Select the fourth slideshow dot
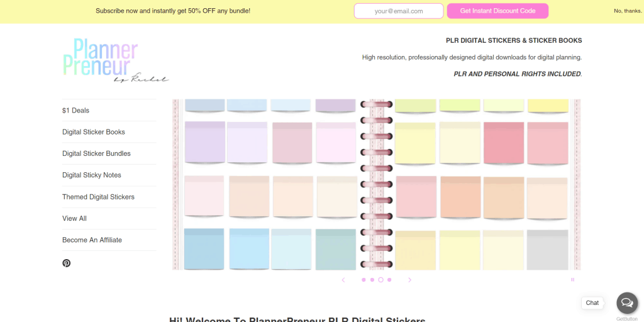Image resolution: width=644 pixels, height=322 pixels. click(x=389, y=280)
